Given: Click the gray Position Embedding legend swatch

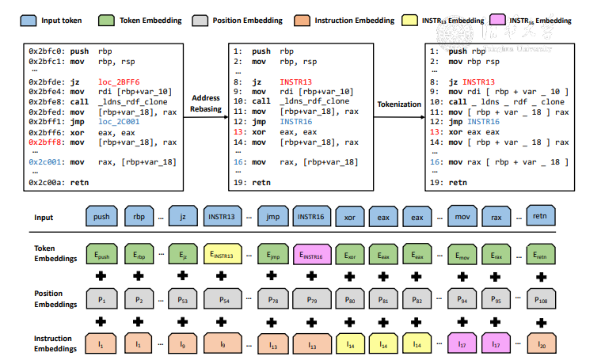Looking at the screenshot, I should tap(200, 21).
